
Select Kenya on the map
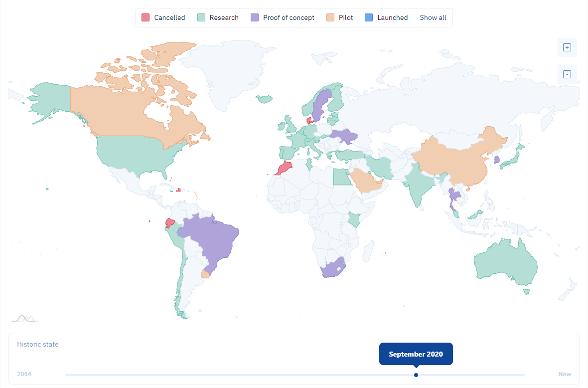coord(355,219)
